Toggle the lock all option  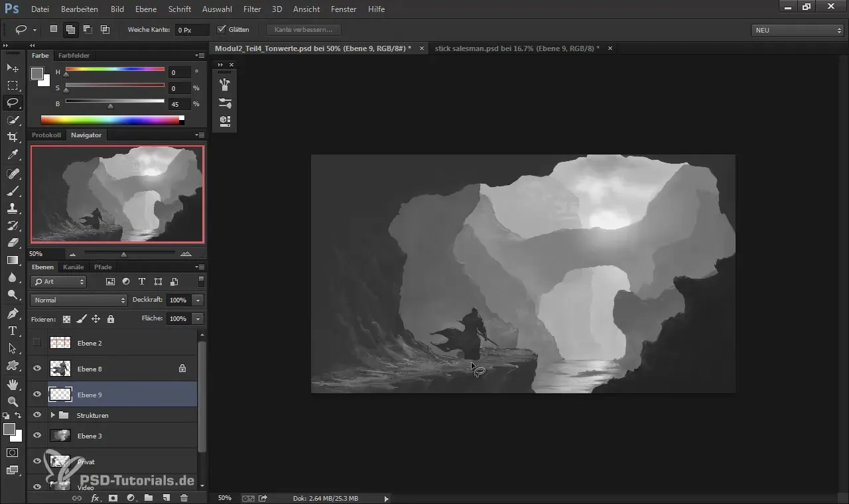click(110, 319)
